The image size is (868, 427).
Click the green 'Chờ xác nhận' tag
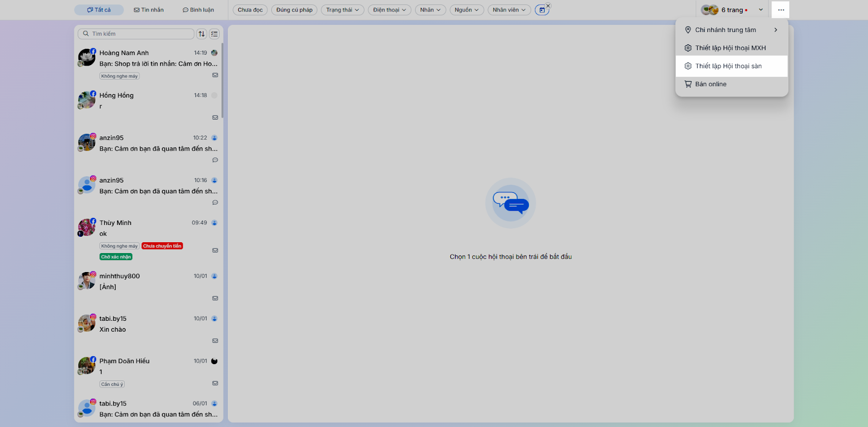click(116, 257)
